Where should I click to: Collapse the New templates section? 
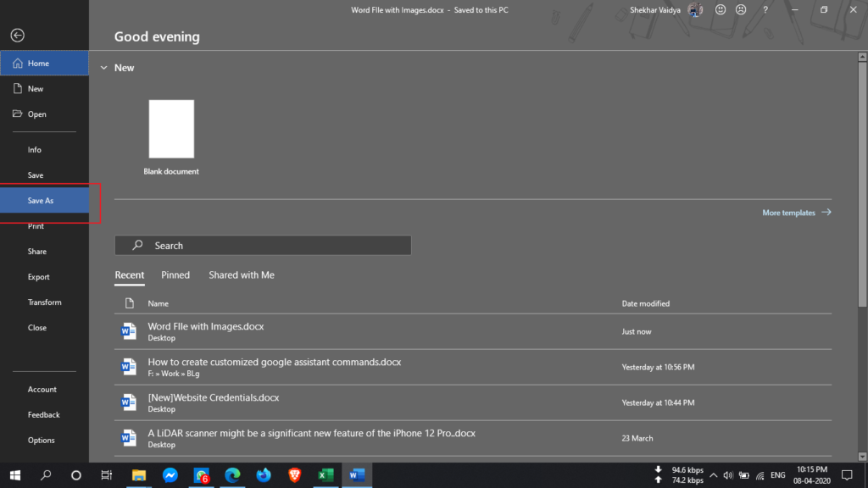click(x=103, y=67)
